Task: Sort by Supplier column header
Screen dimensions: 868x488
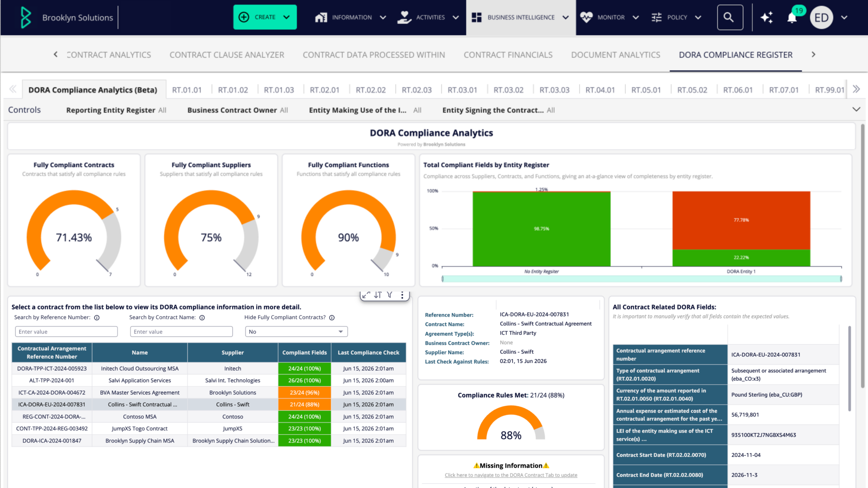Action: click(233, 352)
